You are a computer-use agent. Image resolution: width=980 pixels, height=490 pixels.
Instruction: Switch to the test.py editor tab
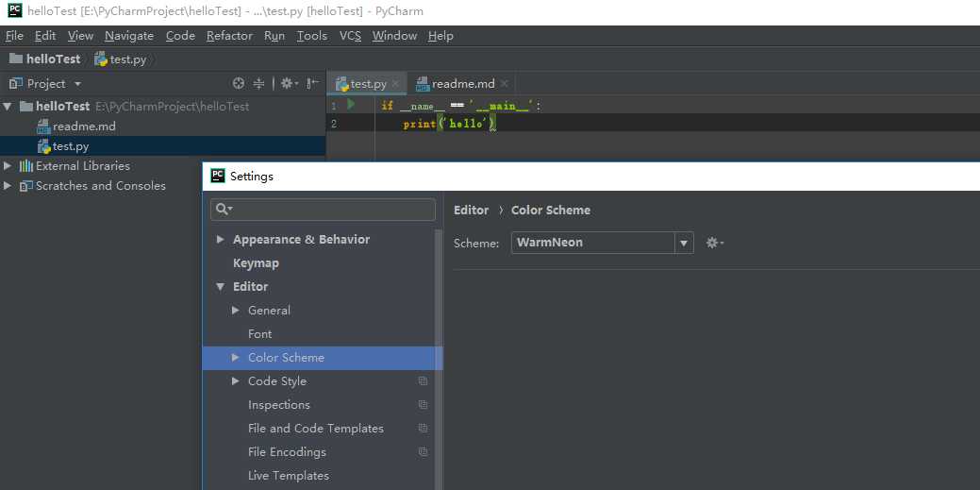click(x=368, y=83)
